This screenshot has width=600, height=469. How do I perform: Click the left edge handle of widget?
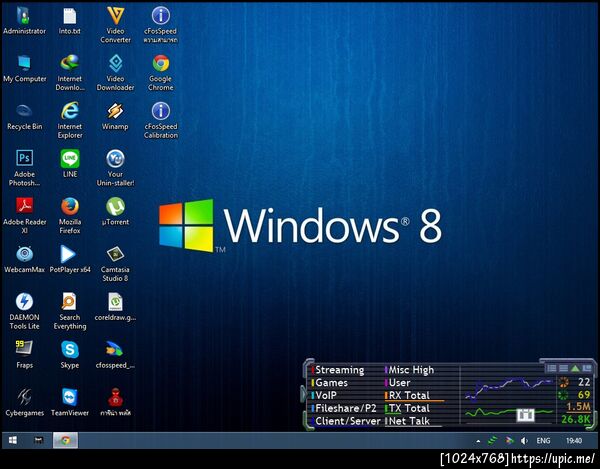coord(303,394)
